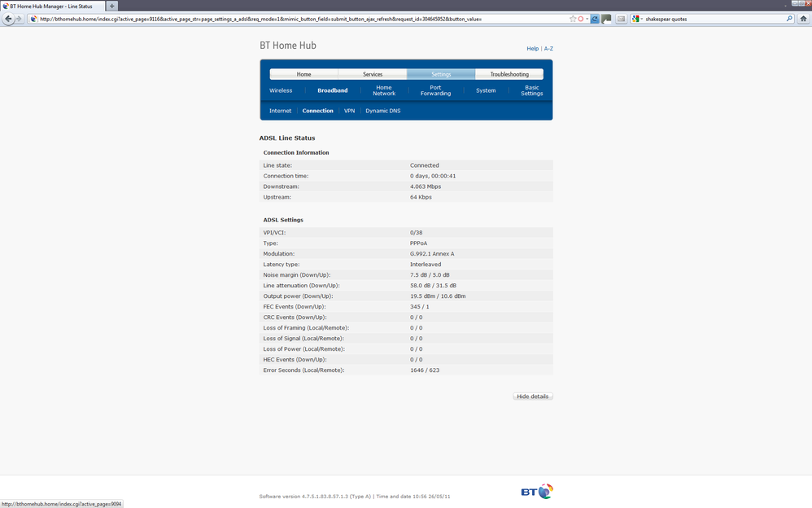The width and height of the screenshot is (812, 508).
Task: Open the Dynamic DNS sub-page
Action: pyautogui.click(x=382, y=111)
